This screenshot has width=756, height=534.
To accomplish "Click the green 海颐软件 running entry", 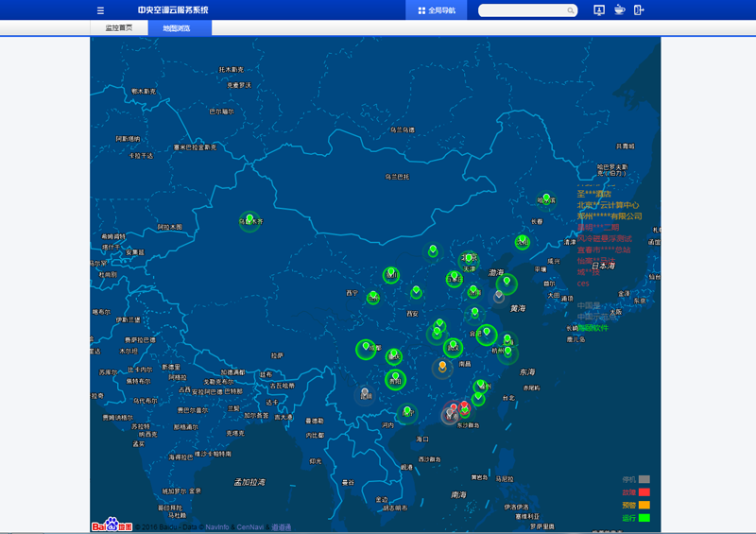I will [593, 328].
